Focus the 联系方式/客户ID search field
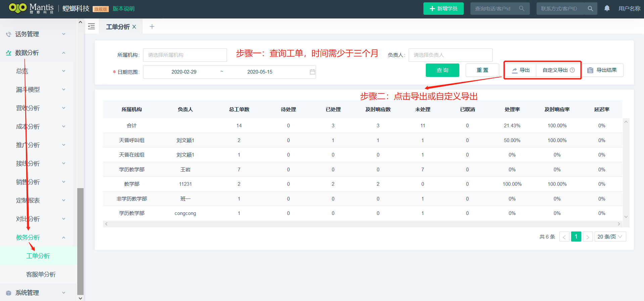Viewport: 644px width, 301px height. (x=560, y=8)
